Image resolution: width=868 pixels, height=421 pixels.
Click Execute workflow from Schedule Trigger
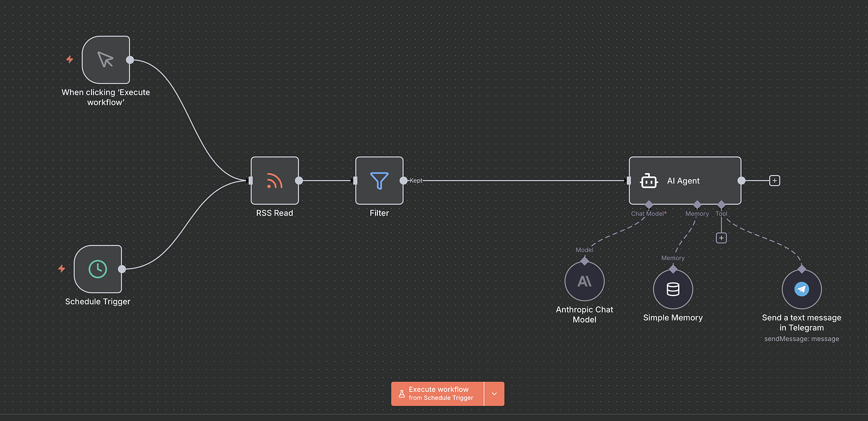coord(437,393)
